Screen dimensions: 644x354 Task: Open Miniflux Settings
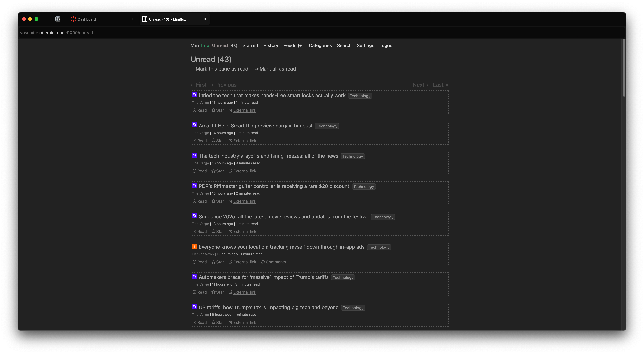[x=365, y=45]
